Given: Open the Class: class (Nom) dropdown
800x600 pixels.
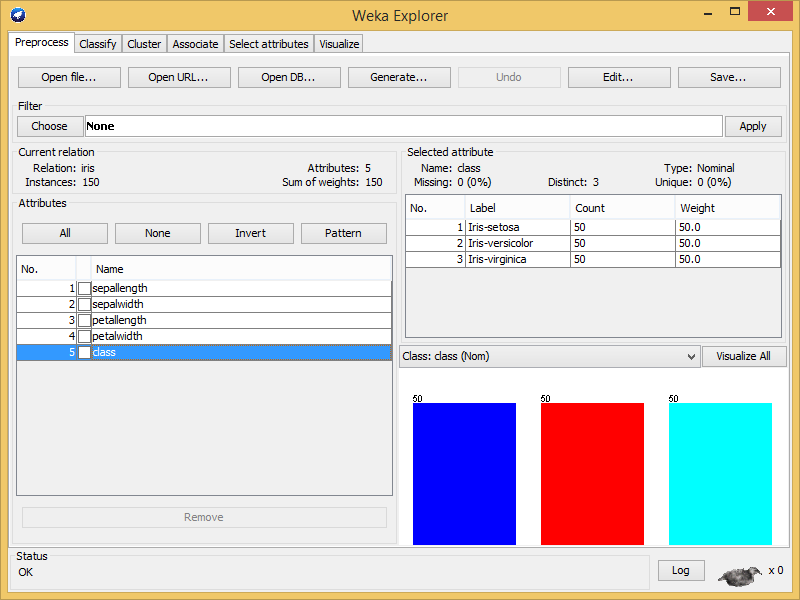Looking at the screenshot, I should (x=549, y=356).
